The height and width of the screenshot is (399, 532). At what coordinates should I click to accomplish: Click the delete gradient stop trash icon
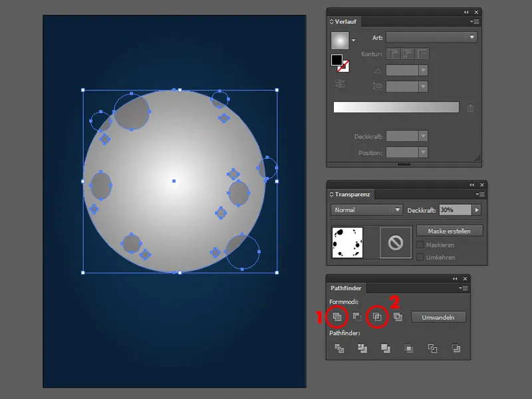click(470, 108)
